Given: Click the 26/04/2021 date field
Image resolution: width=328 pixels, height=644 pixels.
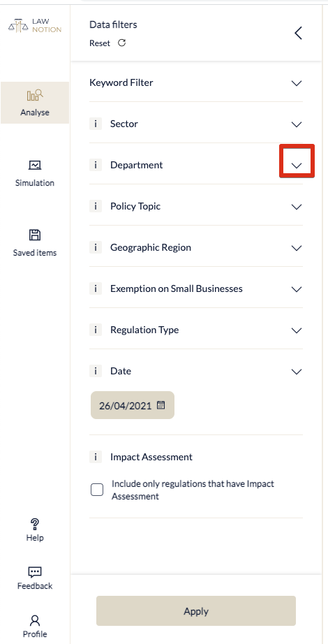Looking at the screenshot, I should pyautogui.click(x=133, y=405).
